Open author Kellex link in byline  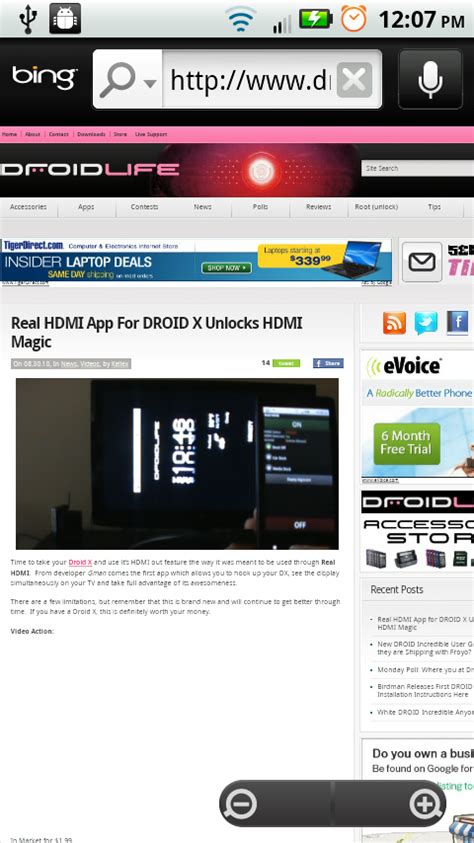tap(120, 364)
